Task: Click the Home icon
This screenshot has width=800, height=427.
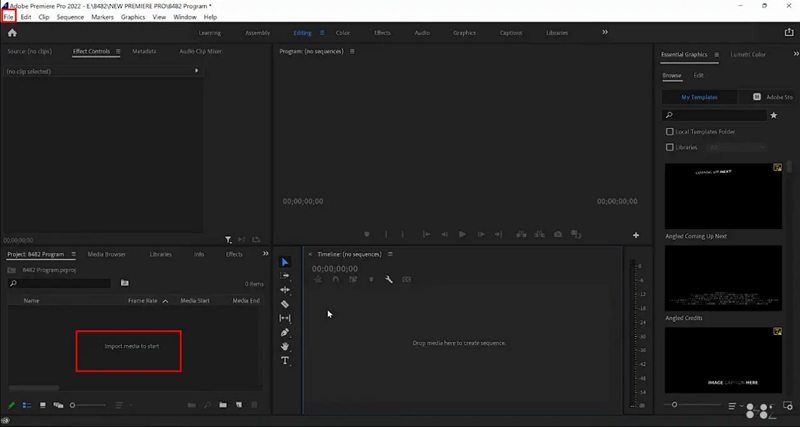Action: 12,33
